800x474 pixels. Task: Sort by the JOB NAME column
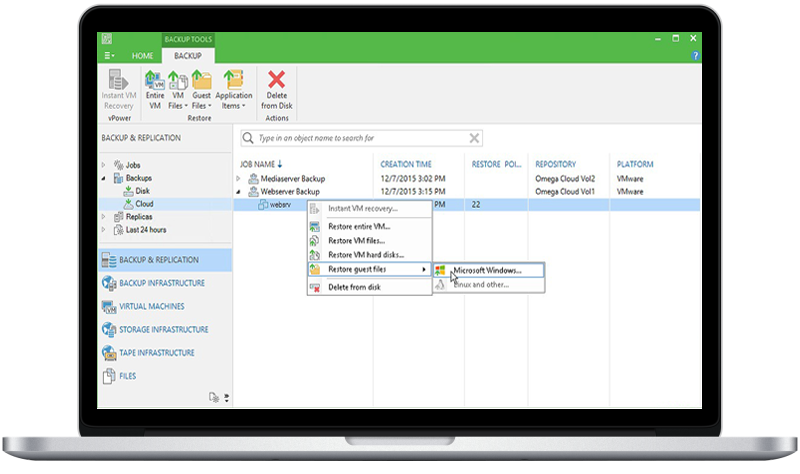261,164
